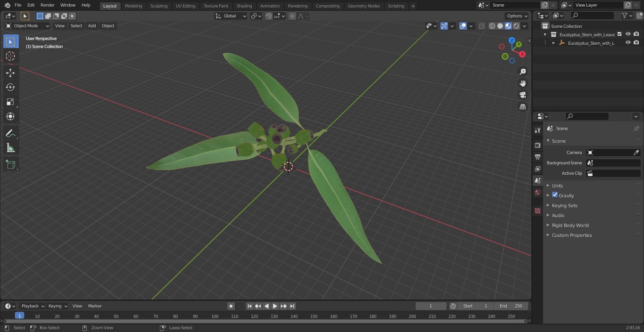Uncheck Eucalyptus collection exclude checkbox
Screen dimensions: 644x332
click(619, 34)
